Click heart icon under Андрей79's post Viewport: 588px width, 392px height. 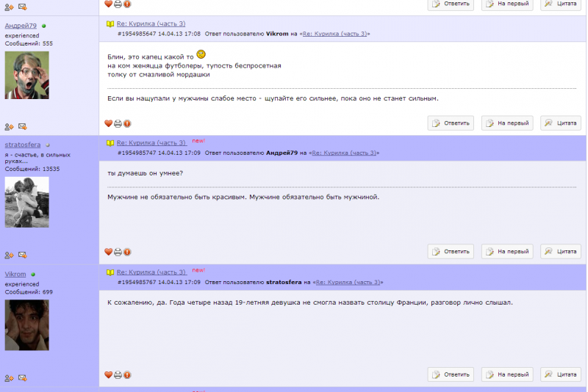[x=108, y=123]
